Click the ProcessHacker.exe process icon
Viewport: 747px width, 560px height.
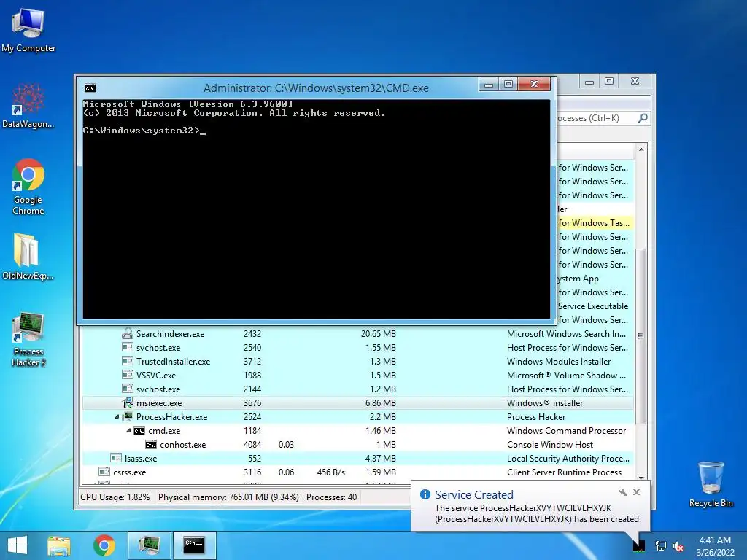pos(127,416)
